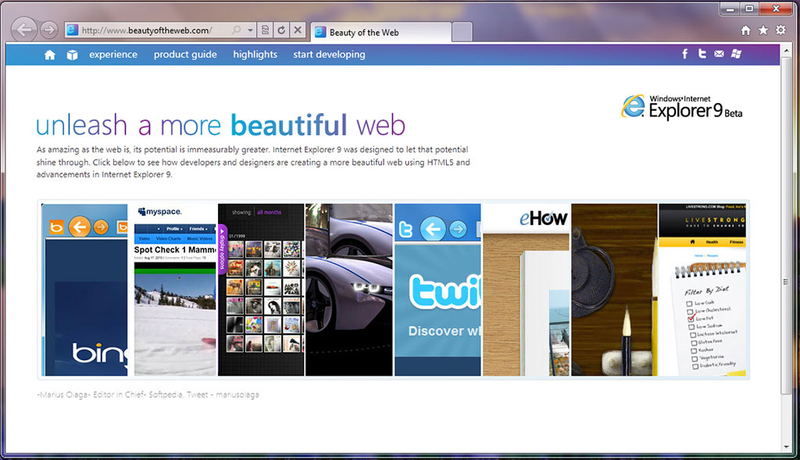This screenshot has height=460, width=800.
Task: Go to 'start developing' link
Action: (329, 54)
